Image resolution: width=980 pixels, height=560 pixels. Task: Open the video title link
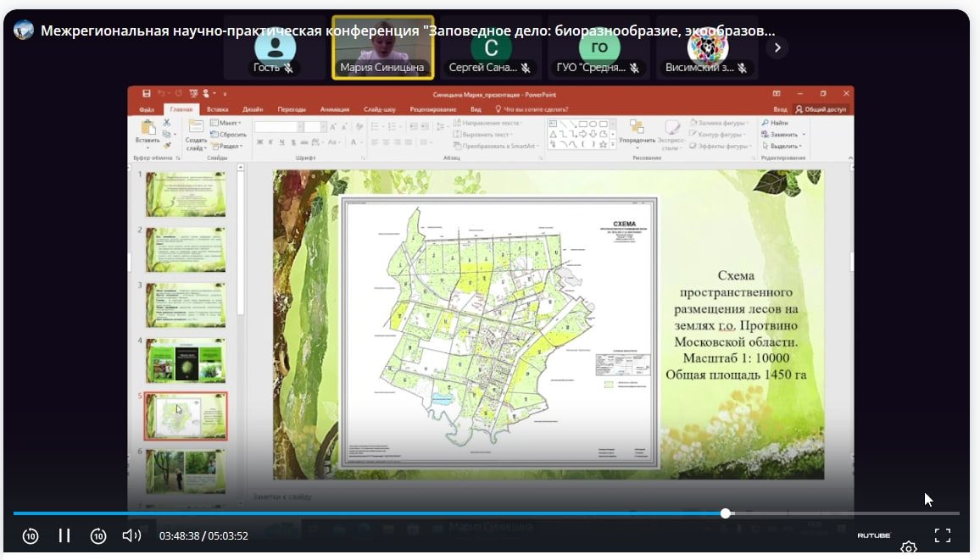[x=408, y=30]
